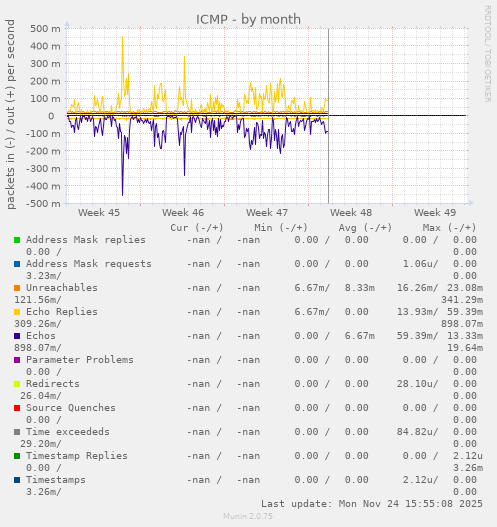Click the y-axis title 'packets in (-) / out (+) per second'
This screenshot has width=497, height=527.
[10, 114]
